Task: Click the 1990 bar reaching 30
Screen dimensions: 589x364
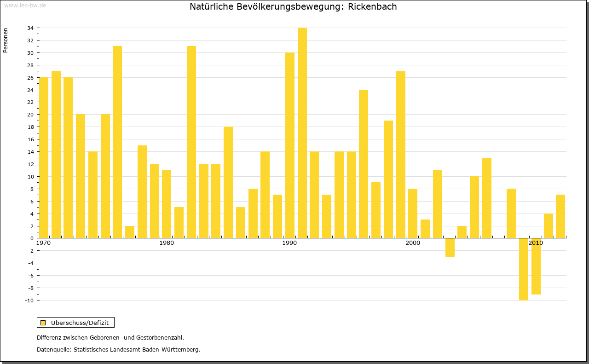Action: pos(289,145)
